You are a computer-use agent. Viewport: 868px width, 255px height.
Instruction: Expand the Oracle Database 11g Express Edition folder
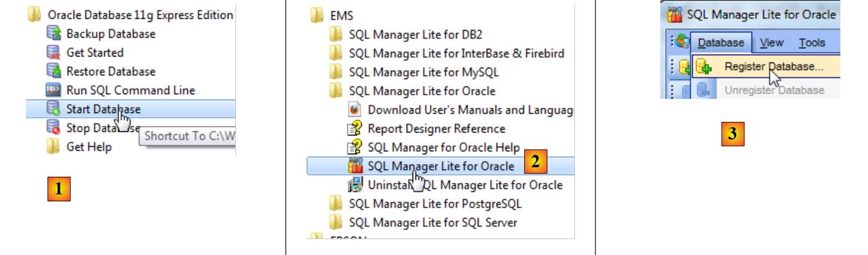pos(35,16)
